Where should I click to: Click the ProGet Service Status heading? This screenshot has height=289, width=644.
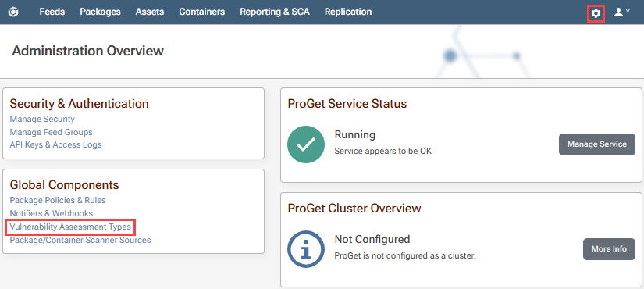point(347,104)
